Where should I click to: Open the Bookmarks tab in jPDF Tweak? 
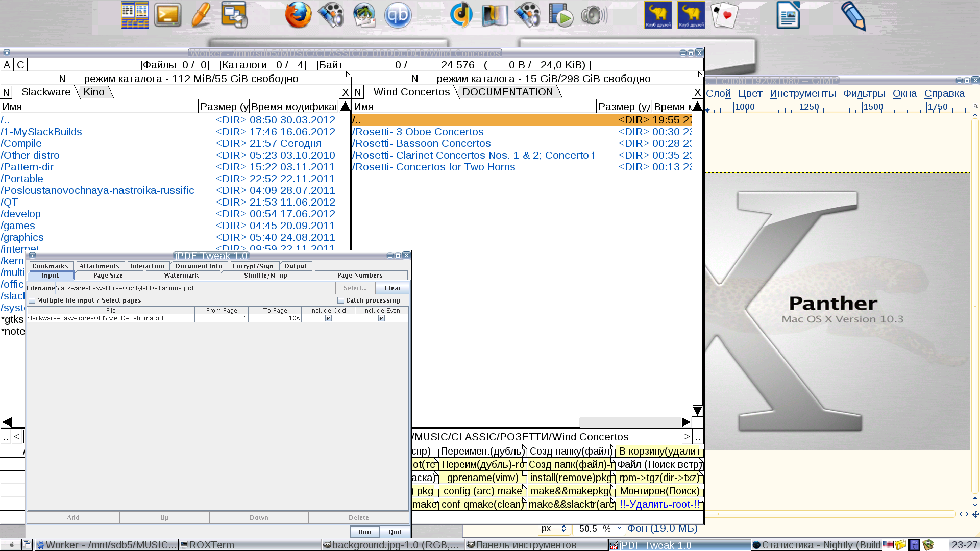[x=50, y=266]
